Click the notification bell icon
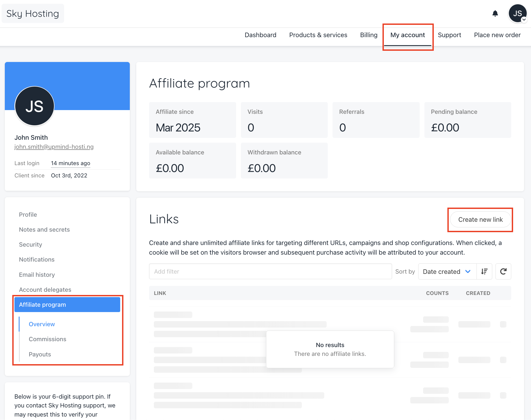The image size is (531, 420). point(495,13)
